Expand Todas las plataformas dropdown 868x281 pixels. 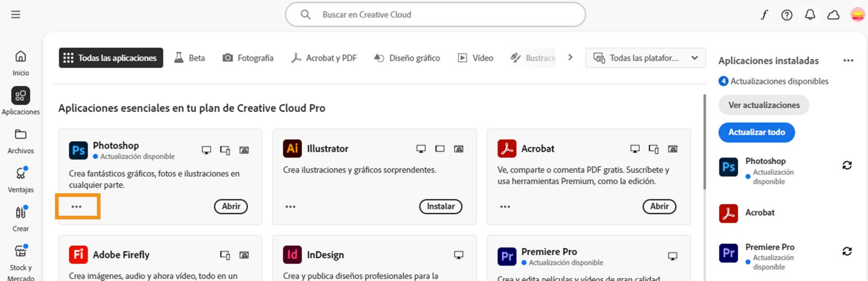point(645,58)
